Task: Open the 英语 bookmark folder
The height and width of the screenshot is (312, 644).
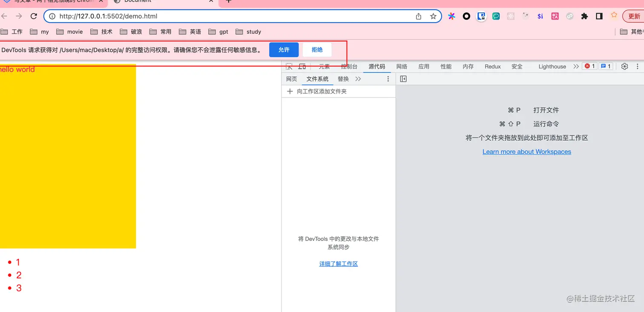Action: pyautogui.click(x=190, y=31)
